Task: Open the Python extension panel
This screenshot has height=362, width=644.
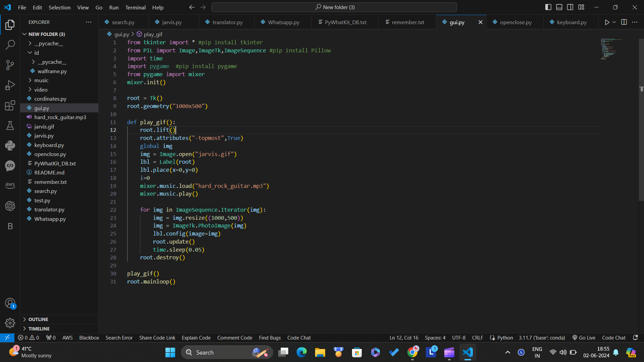Action: point(10,146)
